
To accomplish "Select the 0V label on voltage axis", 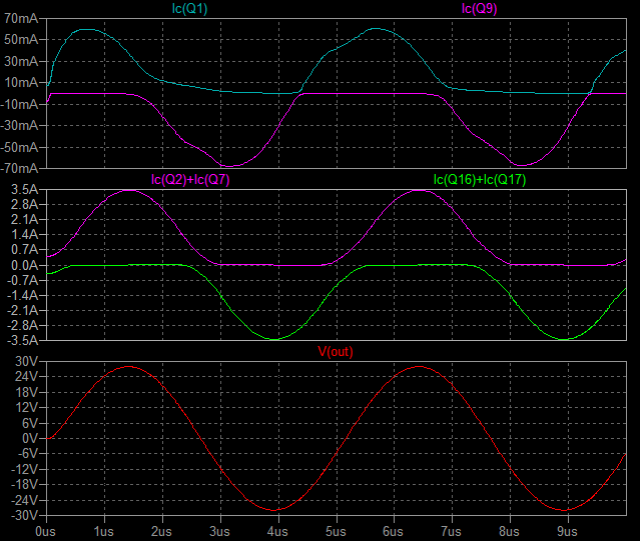I will point(28,438).
